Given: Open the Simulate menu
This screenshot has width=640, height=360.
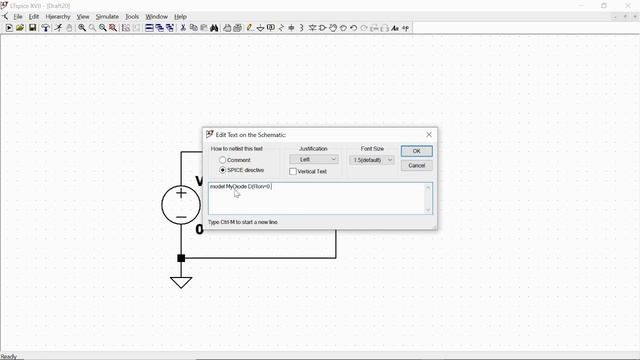Looking at the screenshot, I should [107, 17].
